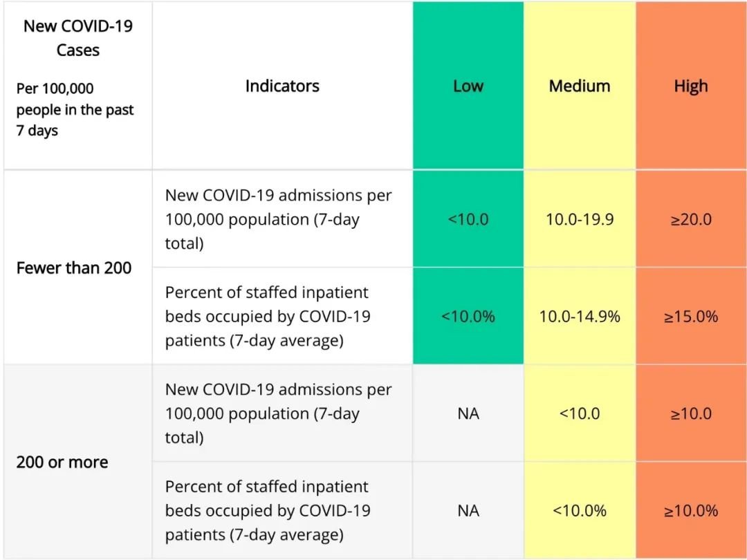The image size is (747, 560).
Task: Click the green Low header cell
Action: click(x=468, y=86)
